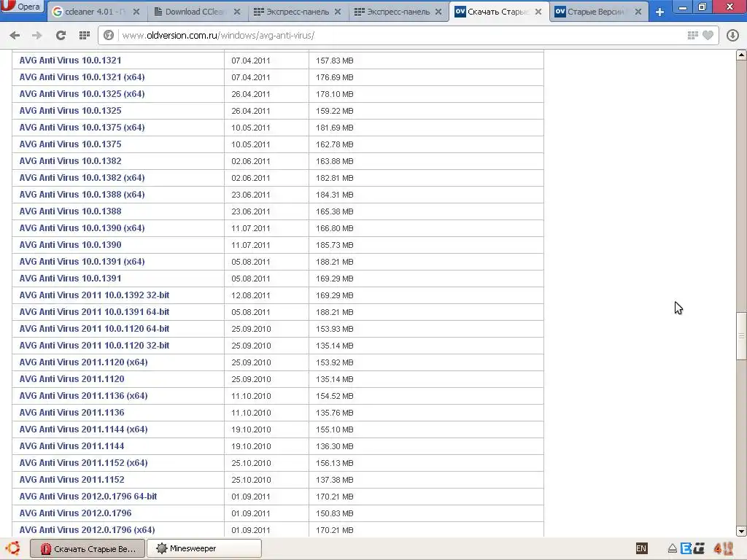Click the blue E tray icon
The width and height of the screenshot is (747, 560).
686,548
